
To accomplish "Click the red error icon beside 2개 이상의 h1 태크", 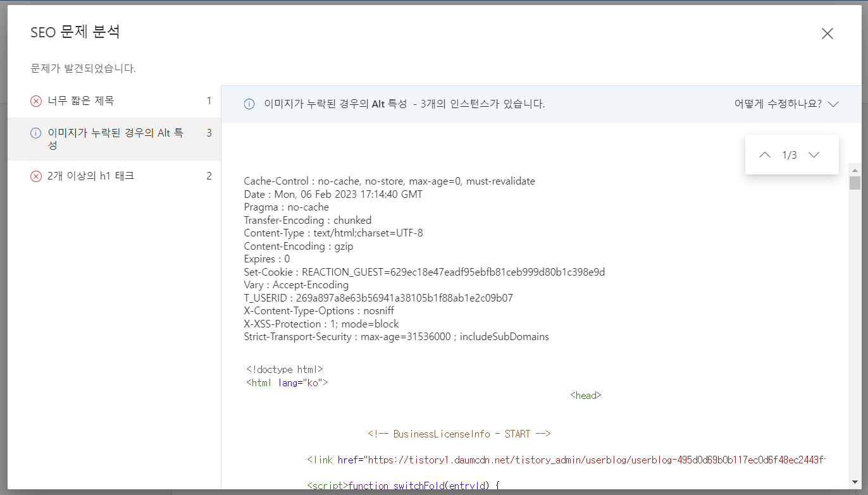I will point(36,176).
